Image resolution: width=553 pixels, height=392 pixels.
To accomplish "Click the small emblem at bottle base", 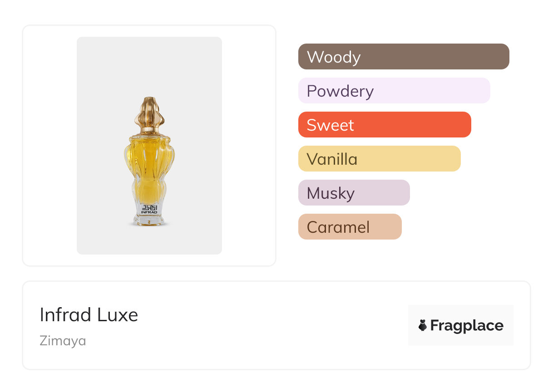I will point(149,220).
